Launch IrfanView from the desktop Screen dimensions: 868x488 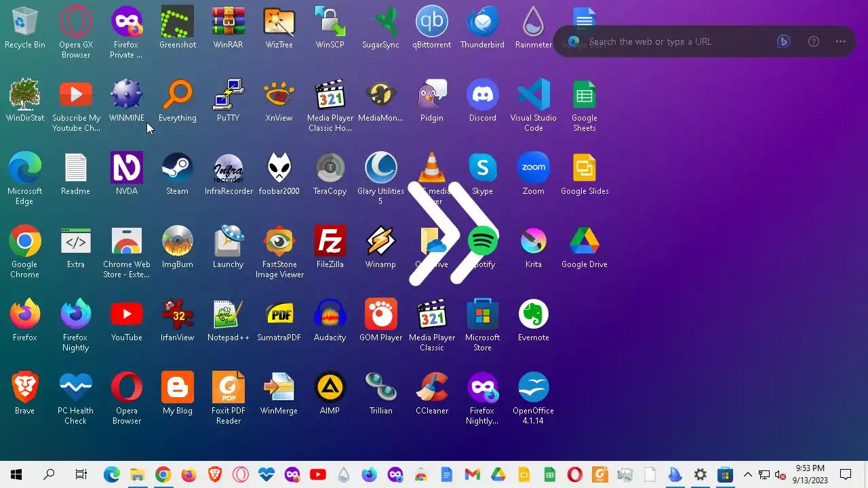[x=178, y=321]
